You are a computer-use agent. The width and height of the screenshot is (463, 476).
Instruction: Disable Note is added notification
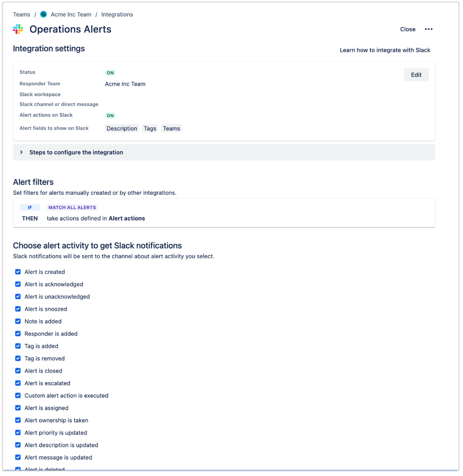click(x=18, y=321)
